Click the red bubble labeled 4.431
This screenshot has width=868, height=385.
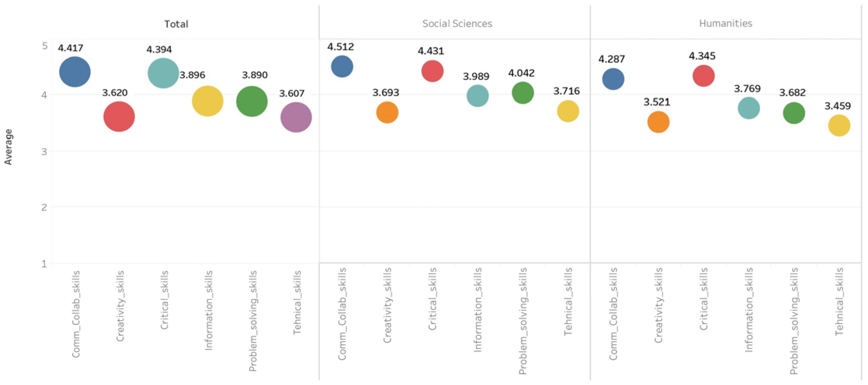[432, 71]
